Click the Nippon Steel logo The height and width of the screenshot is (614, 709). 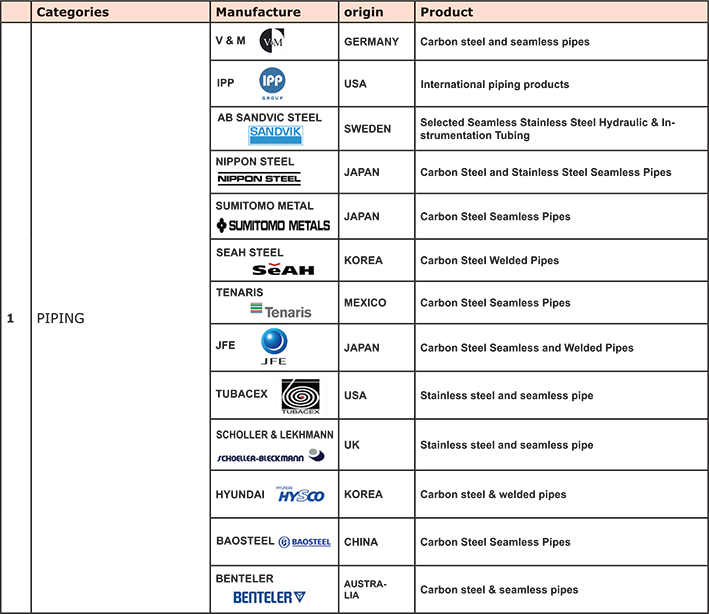tap(259, 179)
